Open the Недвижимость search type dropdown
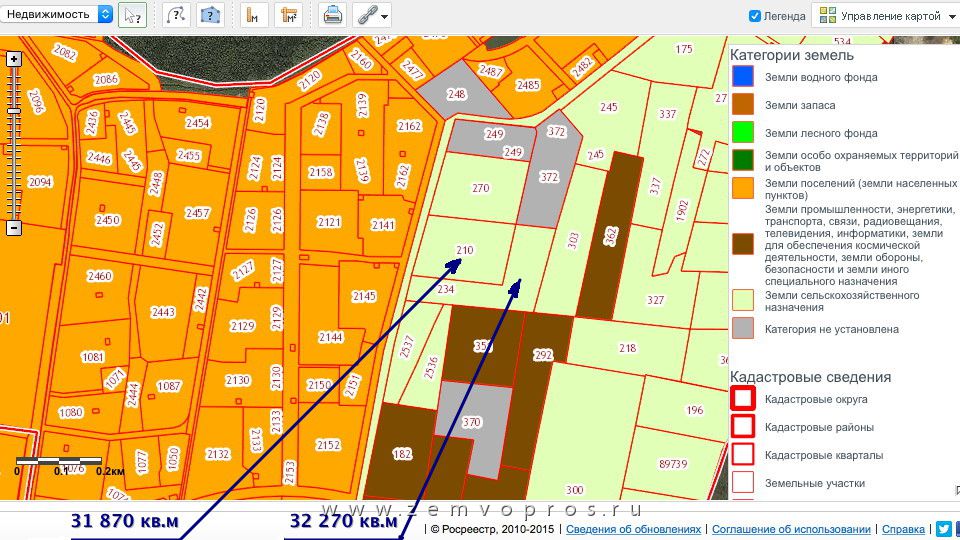 pos(58,14)
